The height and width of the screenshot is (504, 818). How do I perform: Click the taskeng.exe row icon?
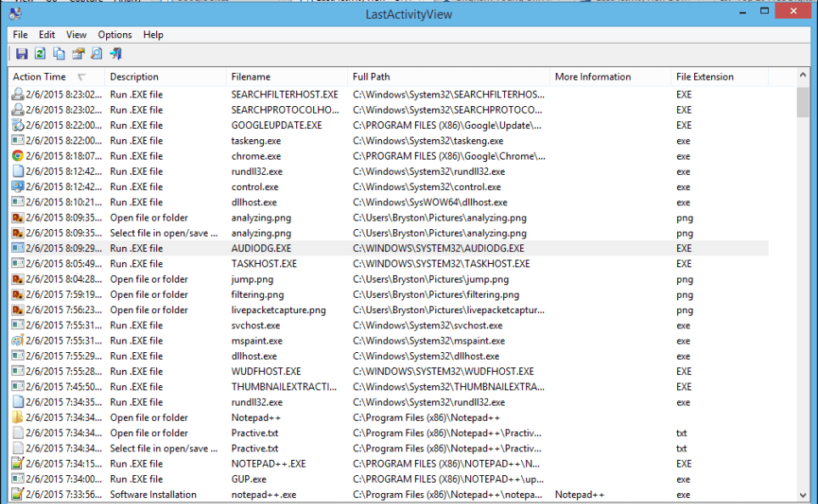[18, 140]
